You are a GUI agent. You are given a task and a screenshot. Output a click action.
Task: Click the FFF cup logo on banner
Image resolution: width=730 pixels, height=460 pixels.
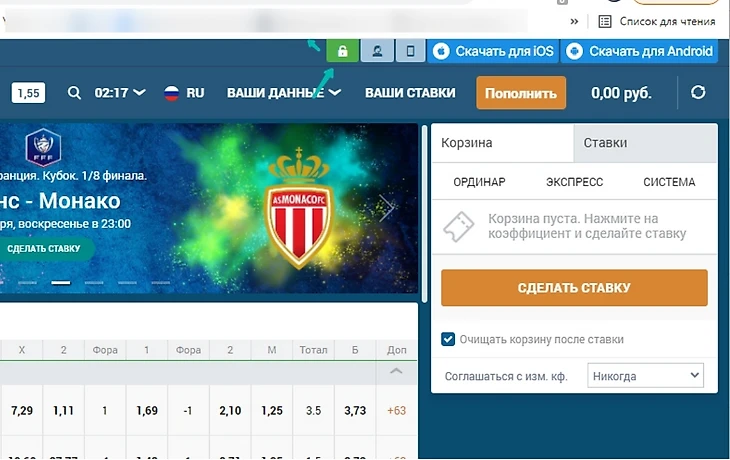tap(43, 148)
